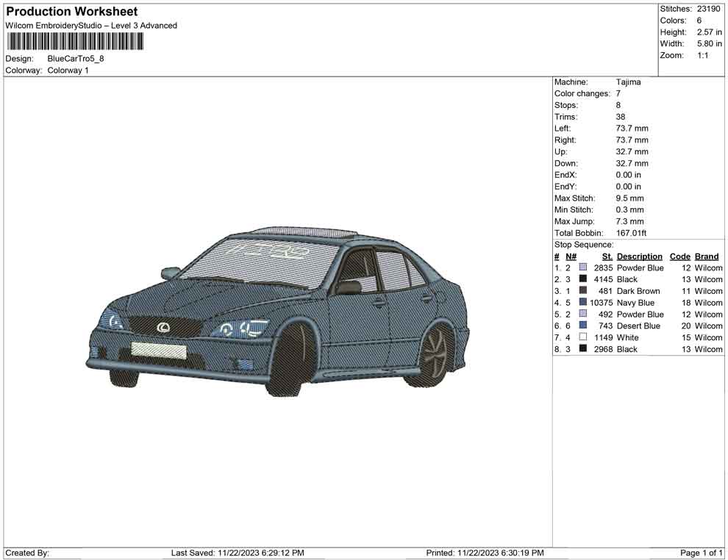Click stitch count '10375' for Navy Blue

coord(602,303)
